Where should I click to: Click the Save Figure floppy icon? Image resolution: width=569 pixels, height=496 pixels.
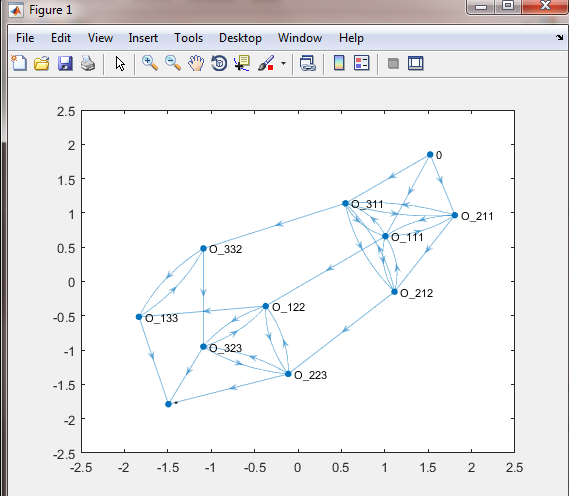tap(65, 63)
